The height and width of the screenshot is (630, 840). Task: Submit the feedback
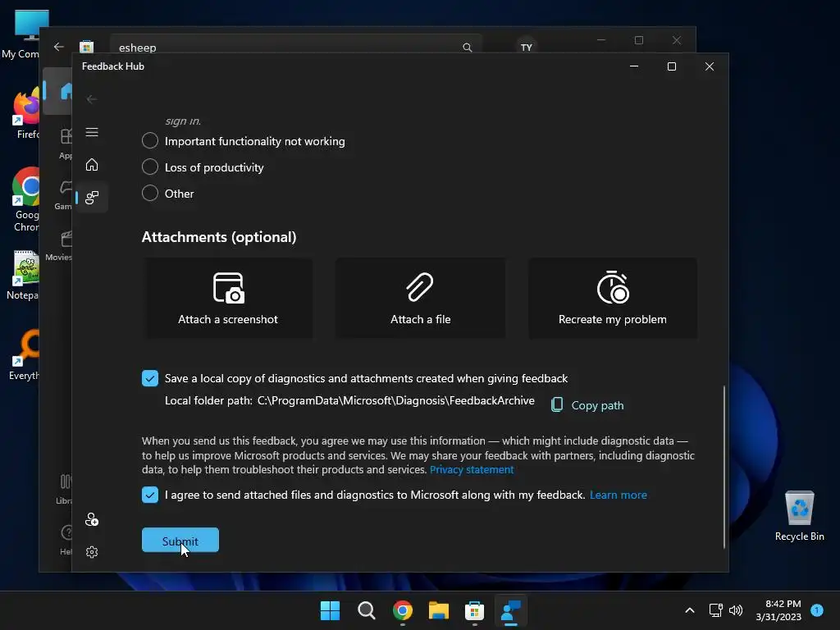point(180,540)
